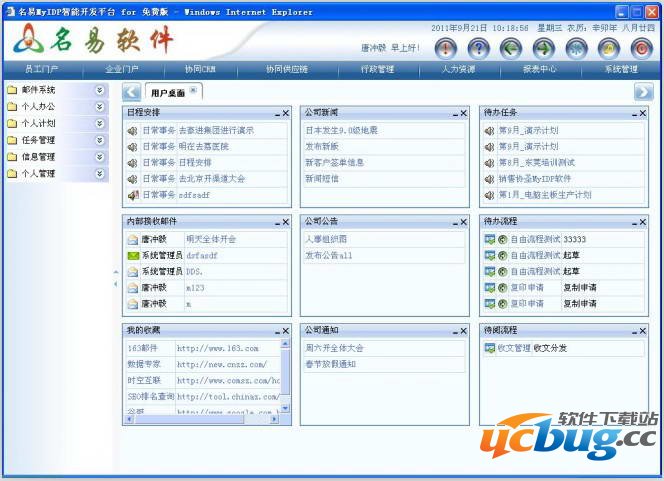Image resolution: width=664 pixels, height=481 pixels.
Task: Click the yellow key lock icon
Action: pos(607,47)
